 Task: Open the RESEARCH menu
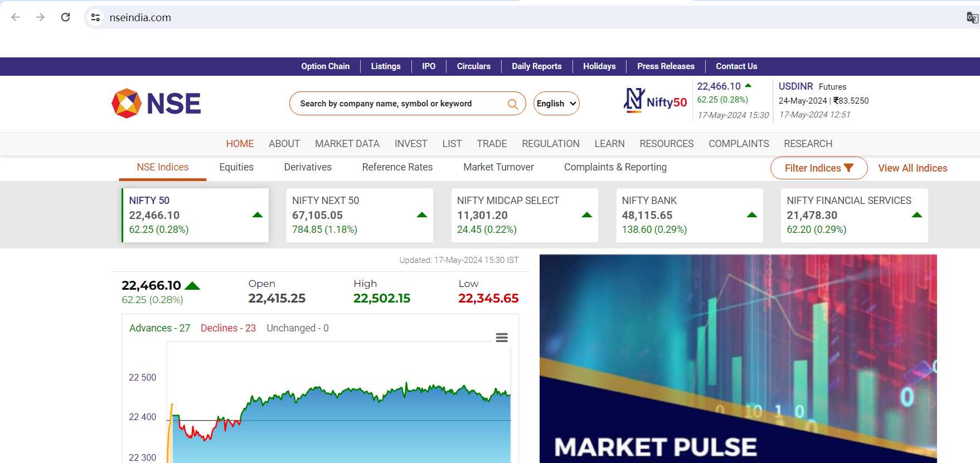808,144
